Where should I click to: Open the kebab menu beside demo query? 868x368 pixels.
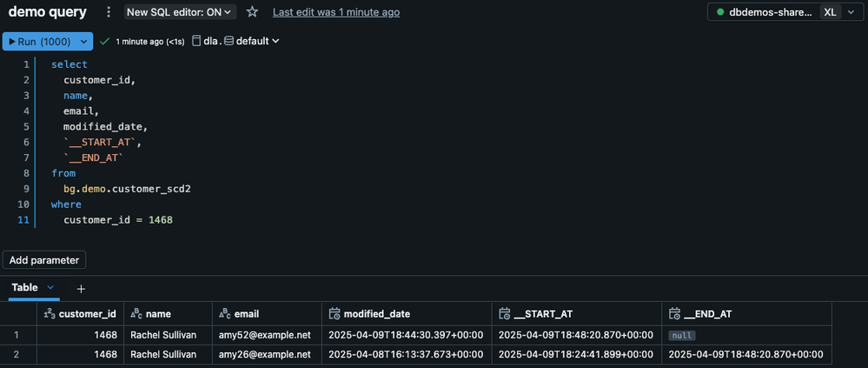tap(109, 11)
